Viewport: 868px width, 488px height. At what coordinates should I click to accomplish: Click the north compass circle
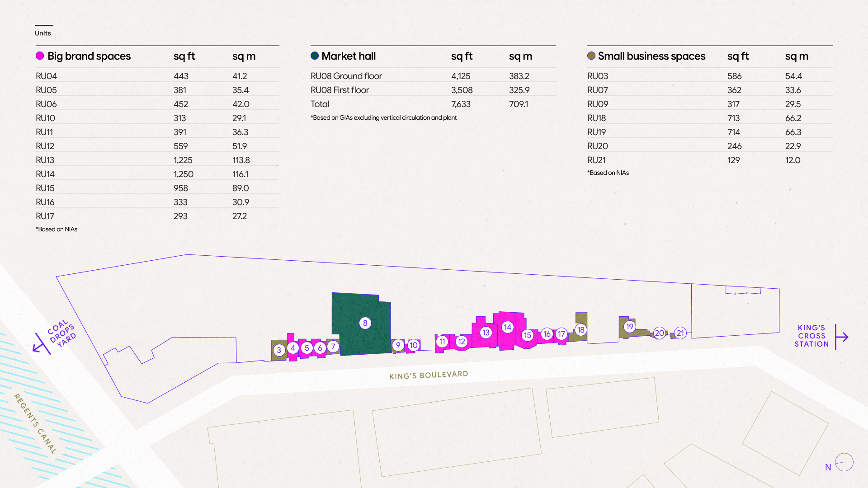click(x=844, y=462)
